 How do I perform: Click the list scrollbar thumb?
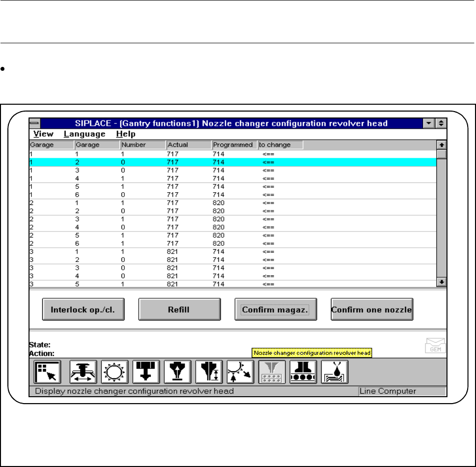442,154
